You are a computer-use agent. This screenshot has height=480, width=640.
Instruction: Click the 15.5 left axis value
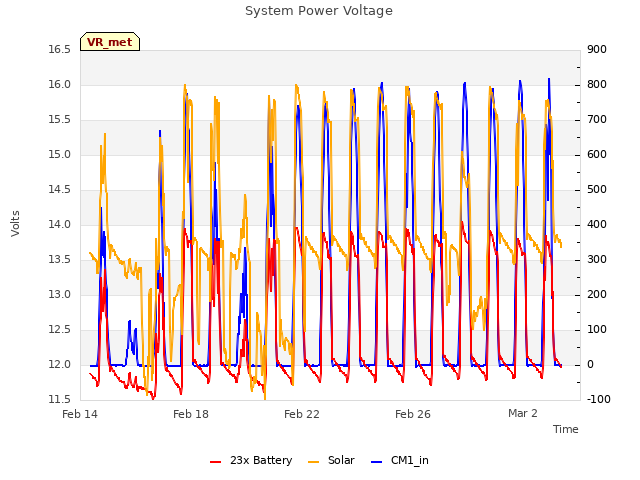coord(60,120)
